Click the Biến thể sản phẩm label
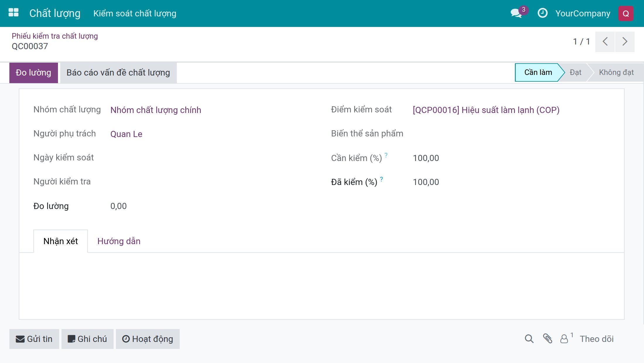Viewport: 644px width, 363px height. [x=367, y=133]
